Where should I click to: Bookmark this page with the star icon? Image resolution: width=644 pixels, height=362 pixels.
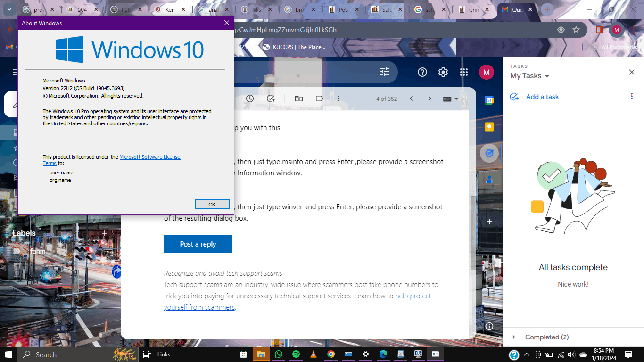coord(576,29)
